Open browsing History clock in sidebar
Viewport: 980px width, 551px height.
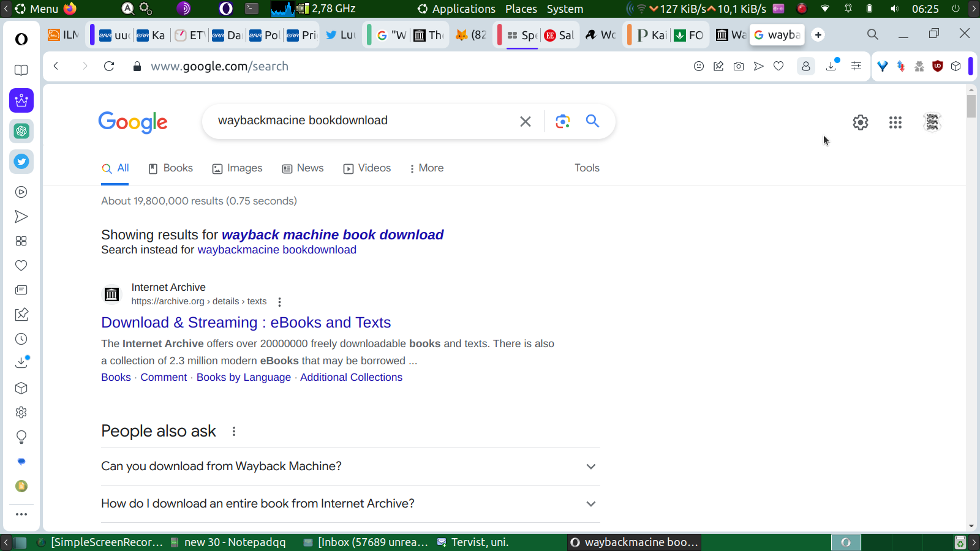tap(21, 339)
